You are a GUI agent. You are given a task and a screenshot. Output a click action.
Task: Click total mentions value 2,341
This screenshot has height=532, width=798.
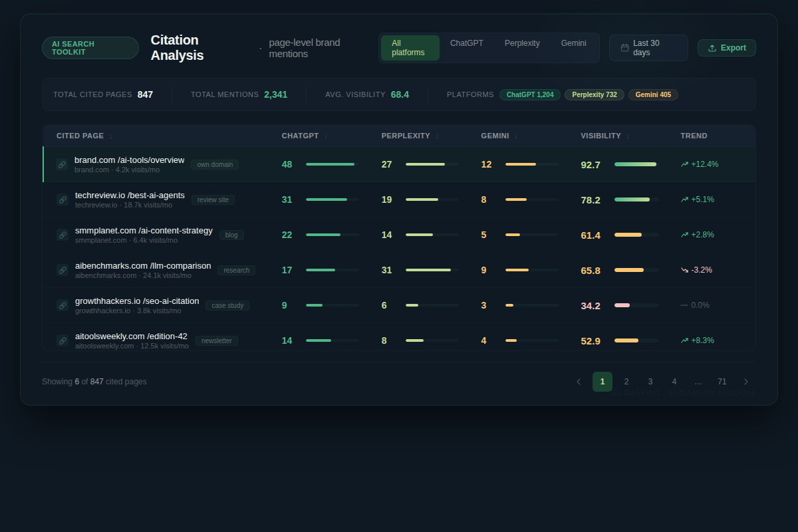(x=276, y=94)
